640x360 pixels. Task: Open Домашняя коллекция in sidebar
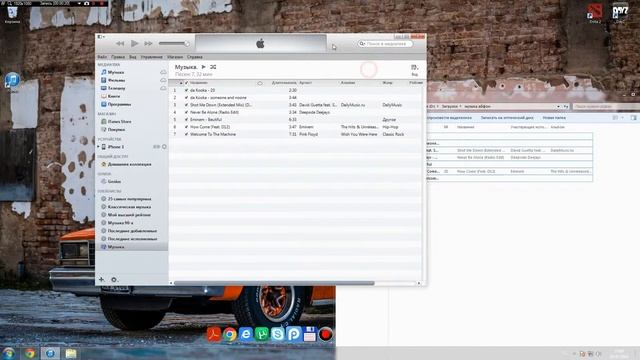point(129,164)
